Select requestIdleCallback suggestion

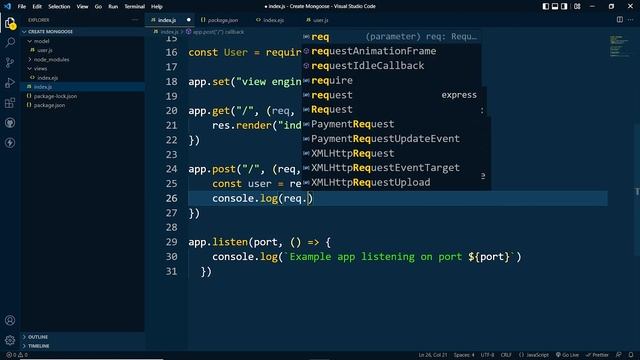[391, 66]
